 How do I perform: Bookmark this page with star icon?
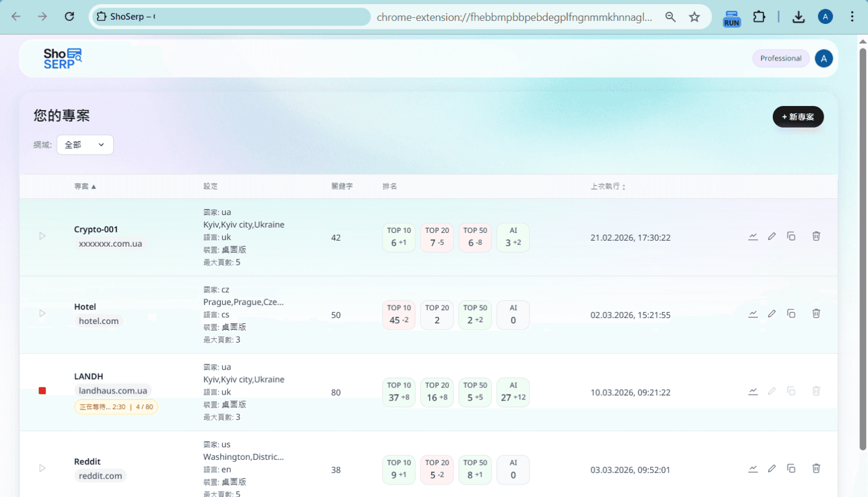tap(694, 17)
